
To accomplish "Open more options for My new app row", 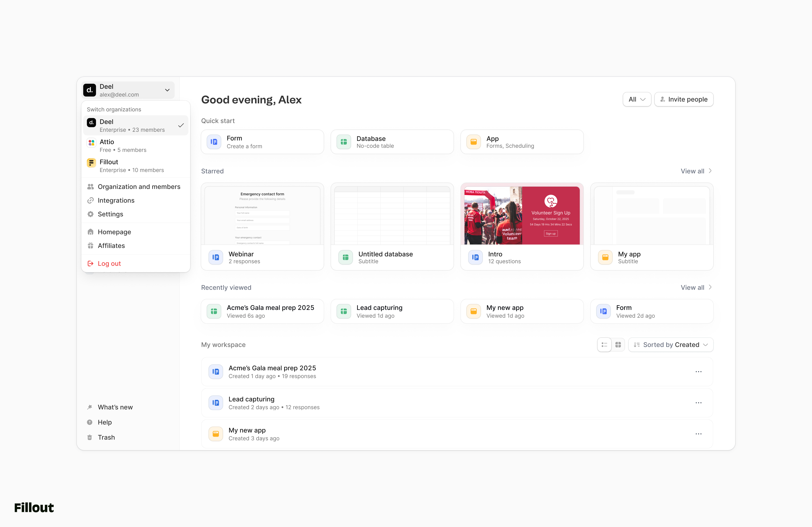I will coord(698,434).
